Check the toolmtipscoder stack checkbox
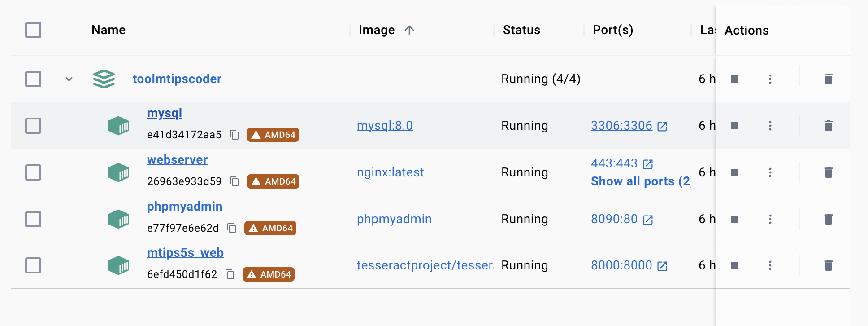The width and height of the screenshot is (868, 326). click(x=33, y=79)
